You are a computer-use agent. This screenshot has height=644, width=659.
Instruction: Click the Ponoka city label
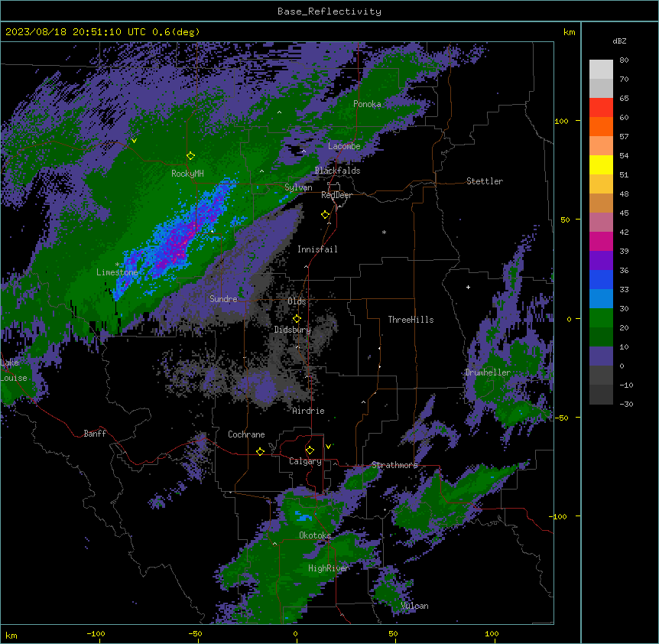click(x=367, y=104)
